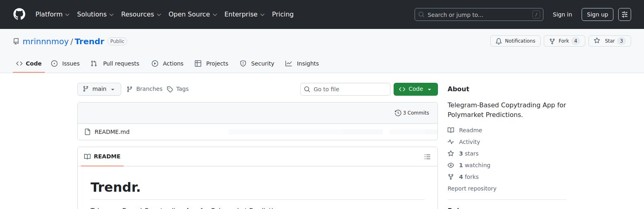Click the commits history clock icon
Viewport: 644px width, 209px height.
(398, 113)
